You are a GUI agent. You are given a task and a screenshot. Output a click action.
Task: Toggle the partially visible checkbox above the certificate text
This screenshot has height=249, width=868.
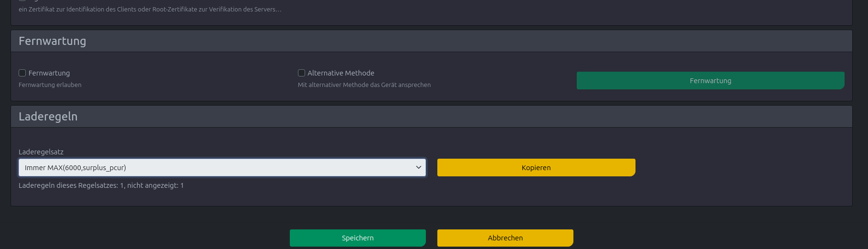click(22, 0)
